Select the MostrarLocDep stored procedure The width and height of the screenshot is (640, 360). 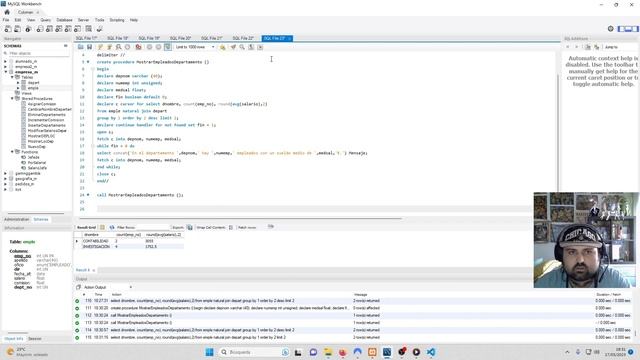coord(40,141)
